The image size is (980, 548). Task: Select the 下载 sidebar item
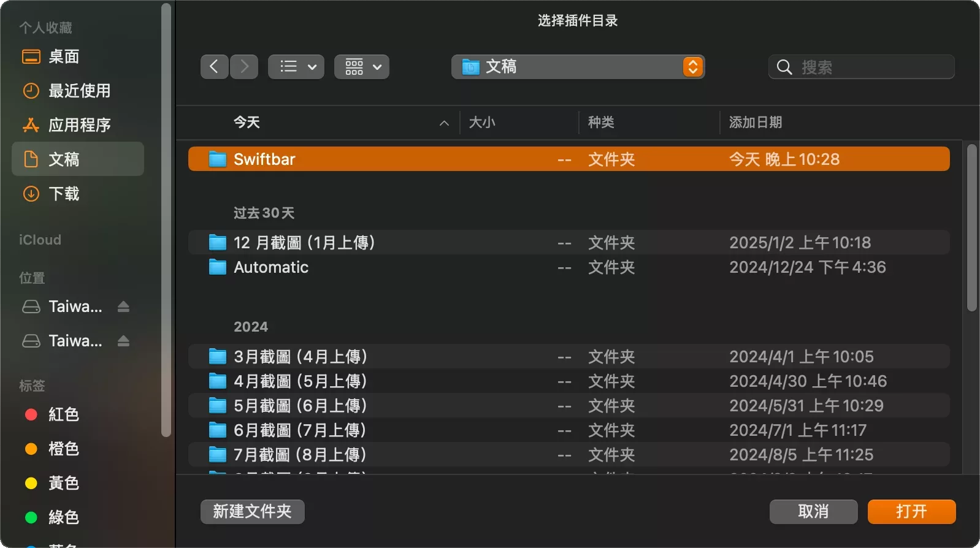[64, 194]
